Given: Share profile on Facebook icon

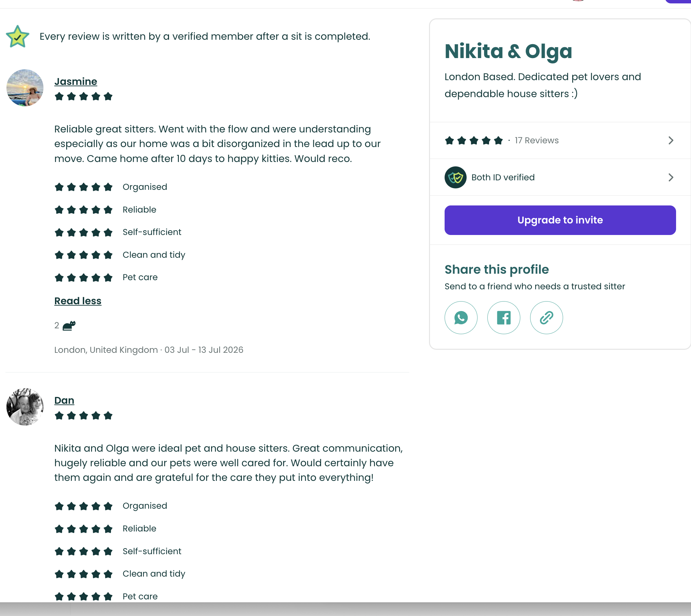Looking at the screenshot, I should click(x=504, y=318).
